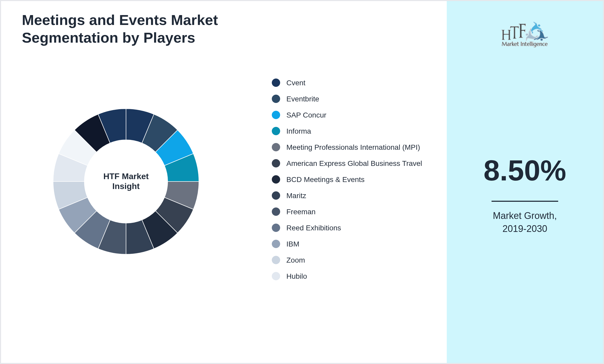
Task: Select the Maritz legend label
Action: (x=296, y=196)
